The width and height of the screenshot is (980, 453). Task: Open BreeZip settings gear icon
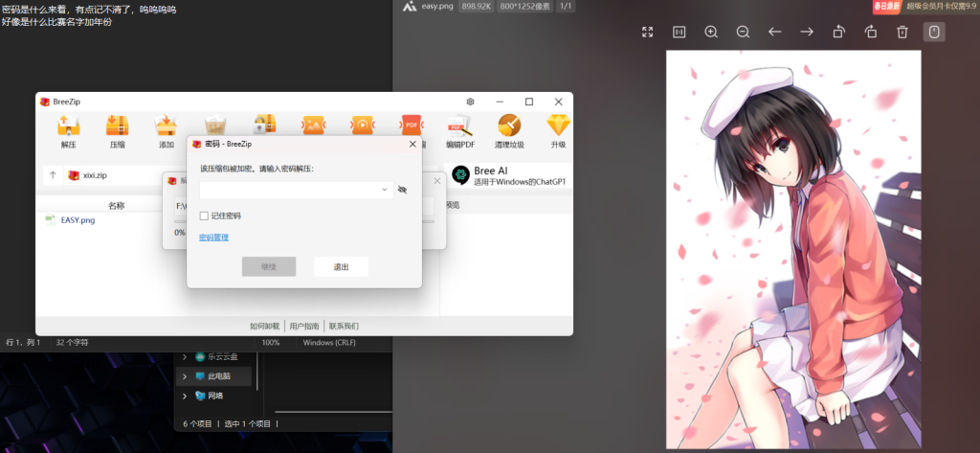471,102
